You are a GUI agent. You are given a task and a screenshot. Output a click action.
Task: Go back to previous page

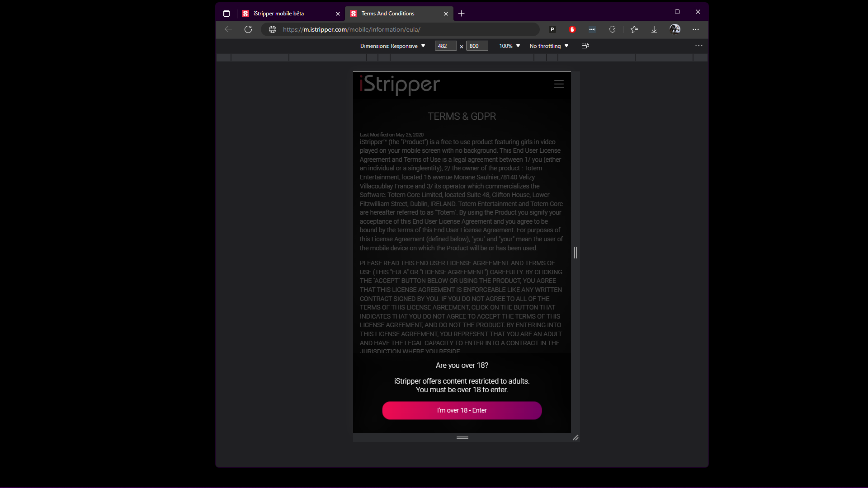228,29
